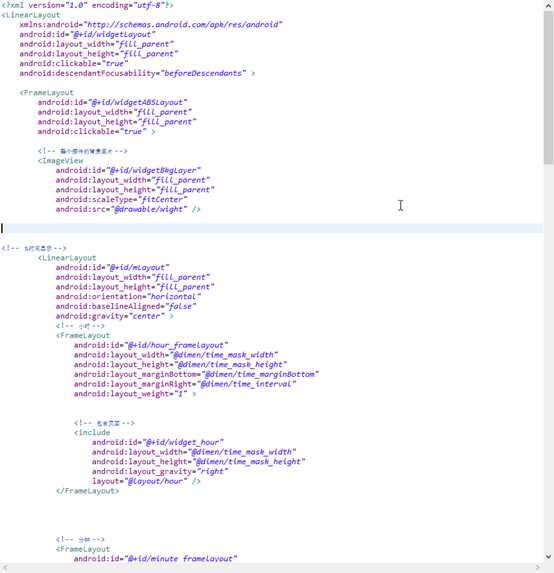Click the vertical scrollbar down arrow
Image resolution: width=554 pixels, height=573 pixels.
click(549, 557)
